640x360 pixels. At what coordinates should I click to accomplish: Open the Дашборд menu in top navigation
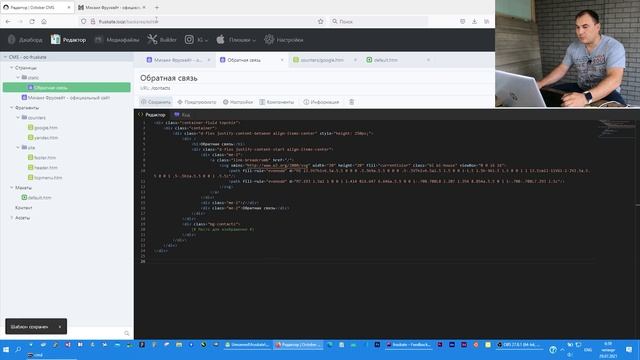[x=25, y=40]
